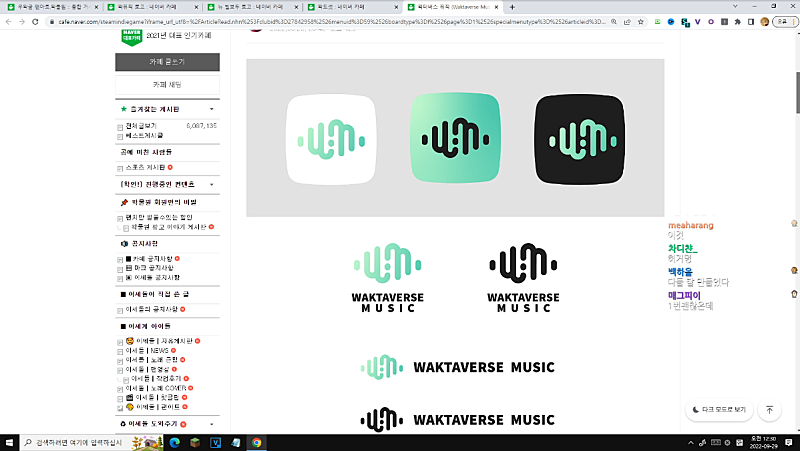Viewport: 800px width, 451px height.
Task: Click the green star next to 즐겨찾는 게시판
Action: (x=123, y=109)
